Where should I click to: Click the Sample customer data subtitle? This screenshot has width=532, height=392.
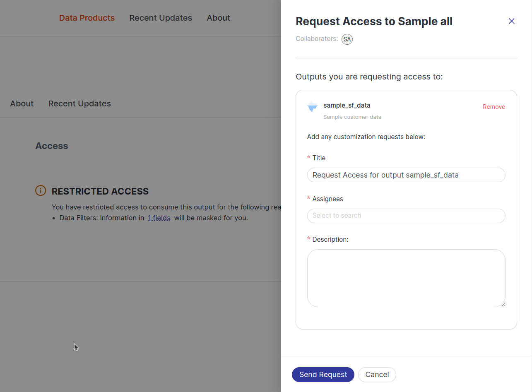click(352, 117)
